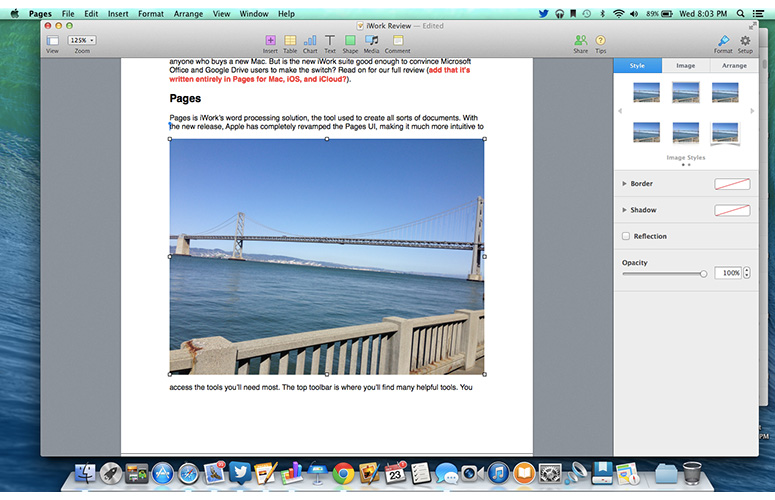Open the View menu in menu bar
The image size is (775, 500).
coord(221,14)
